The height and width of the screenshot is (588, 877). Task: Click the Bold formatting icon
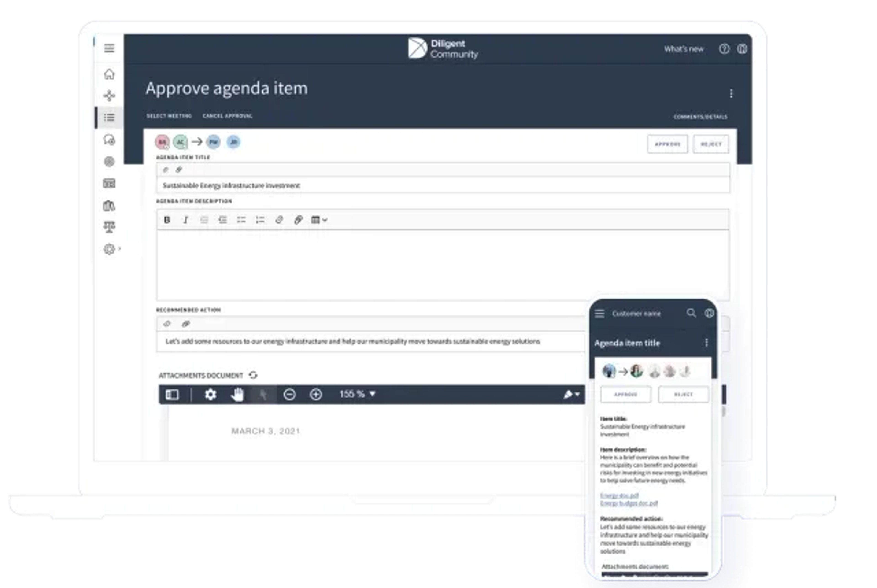click(167, 220)
